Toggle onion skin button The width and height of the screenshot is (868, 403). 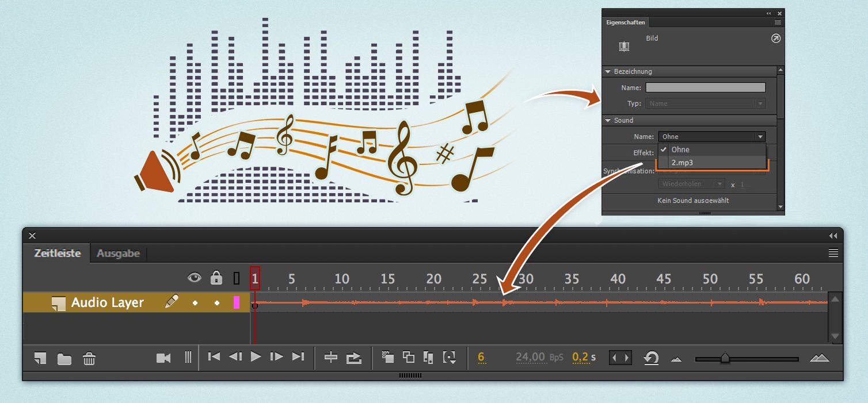click(x=389, y=357)
